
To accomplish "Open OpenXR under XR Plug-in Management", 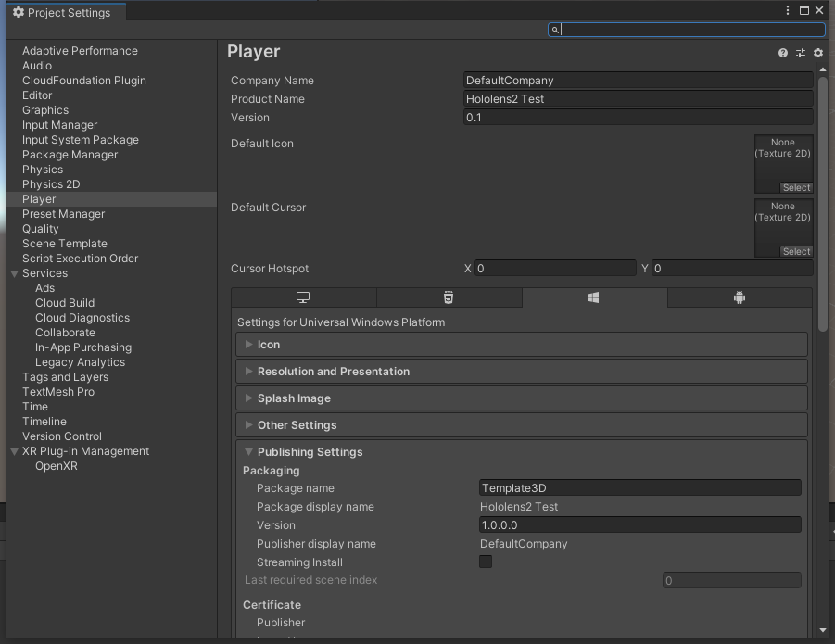I will [57, 466].
